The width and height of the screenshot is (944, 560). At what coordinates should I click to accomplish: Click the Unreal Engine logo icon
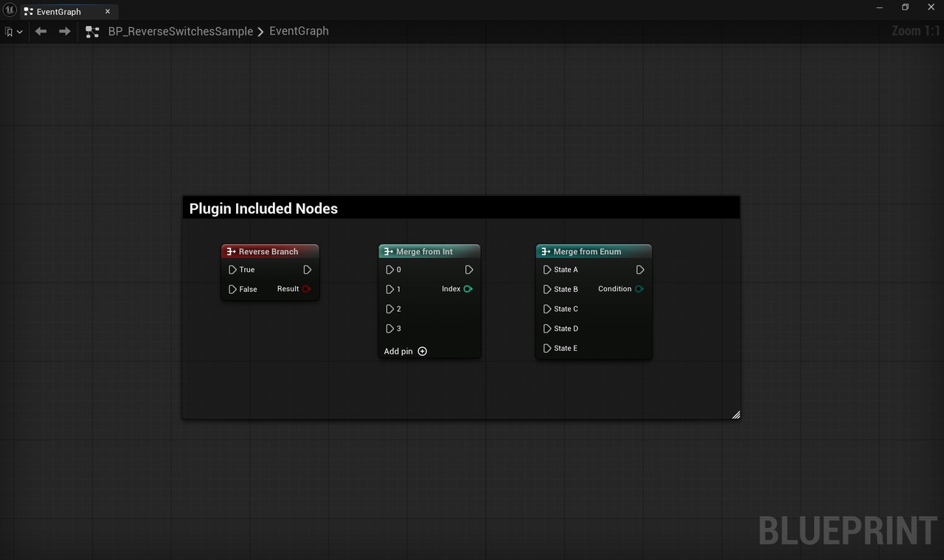click(10, 9)
